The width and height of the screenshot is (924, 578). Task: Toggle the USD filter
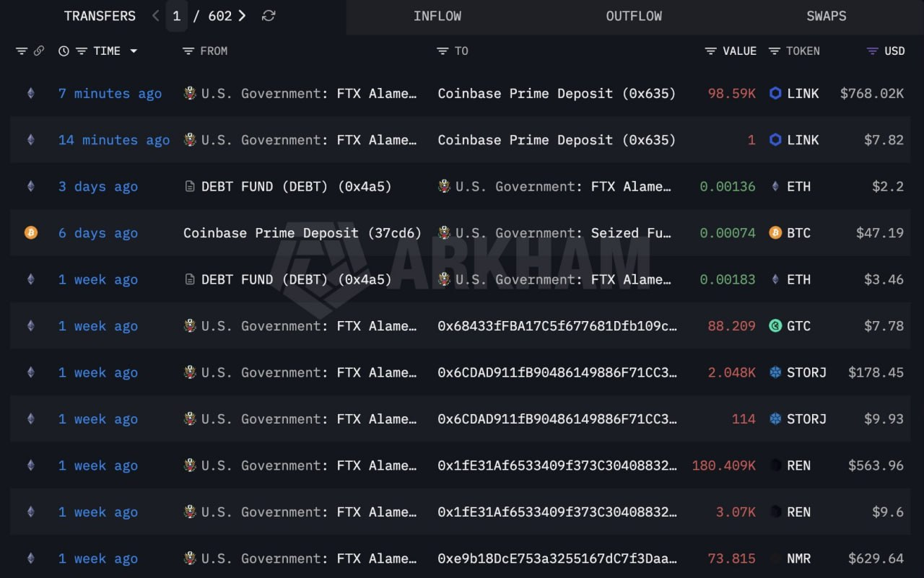click(872, 51)
